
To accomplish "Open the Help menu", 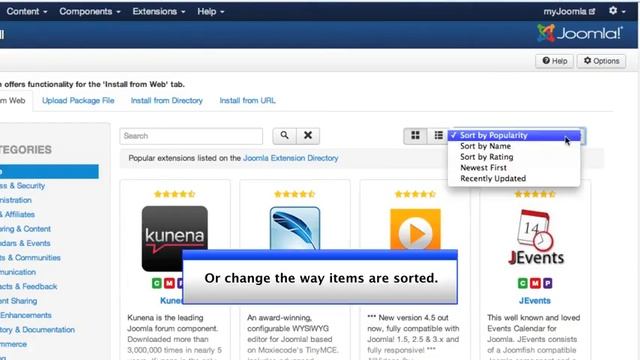I will coord(211,11).
